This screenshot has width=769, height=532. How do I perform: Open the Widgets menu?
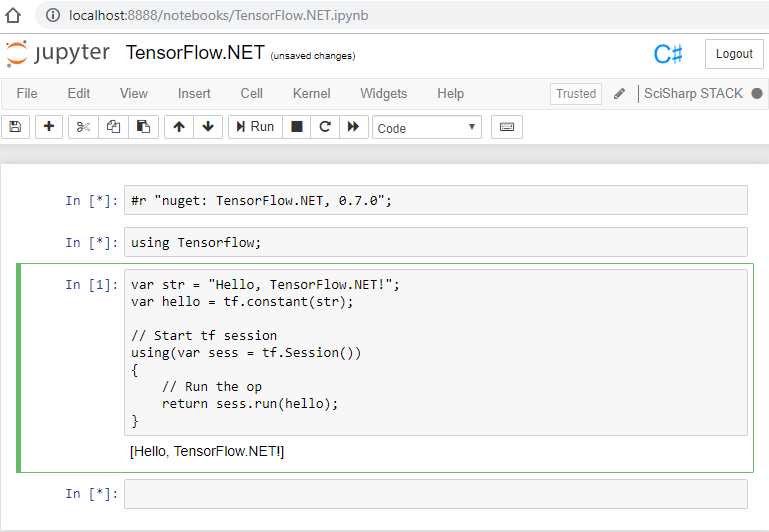pyautogui.click(x=384, y=94)
